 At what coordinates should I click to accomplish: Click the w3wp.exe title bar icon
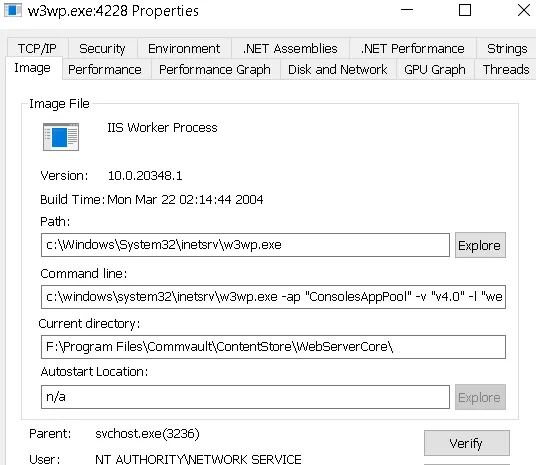pyautogui.click(x=13, y=10)
